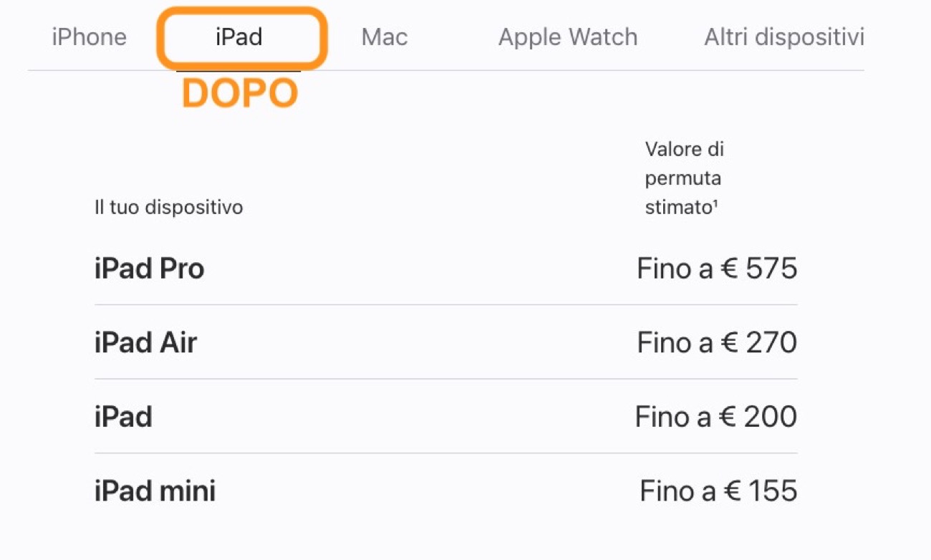Image resolution: width=931 pixels, height=560 pixels.
Task: Select the iPad Air device name
Action: 145,343
